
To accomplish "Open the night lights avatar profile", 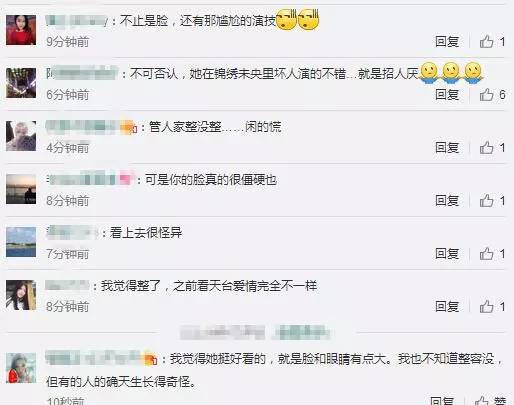I will (x=21, y=83).
